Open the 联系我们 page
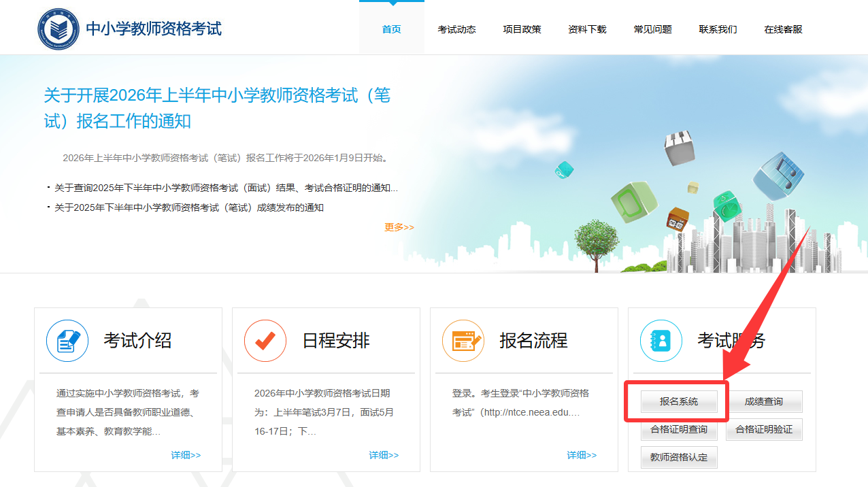Viewport: 868px width, 487px height. pos(718,29)
